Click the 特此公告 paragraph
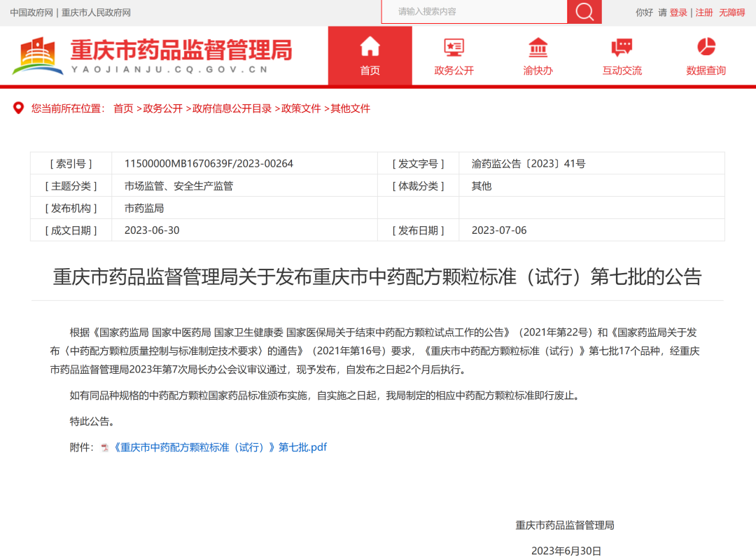Screen dimensions: 756x560 (x=92, y=421)
